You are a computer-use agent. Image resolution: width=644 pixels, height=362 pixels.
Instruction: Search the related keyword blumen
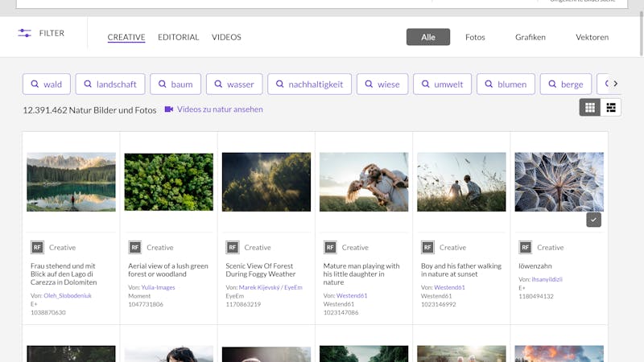point(506,84)
